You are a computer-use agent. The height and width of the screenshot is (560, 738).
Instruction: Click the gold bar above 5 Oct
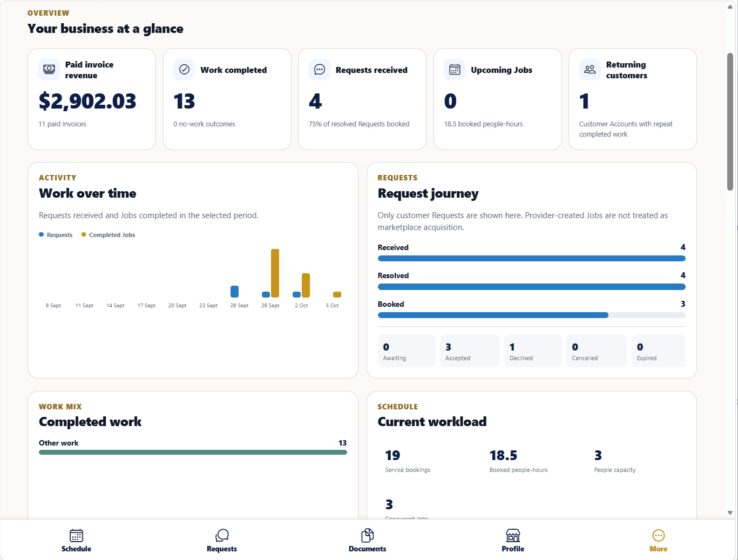337,294
